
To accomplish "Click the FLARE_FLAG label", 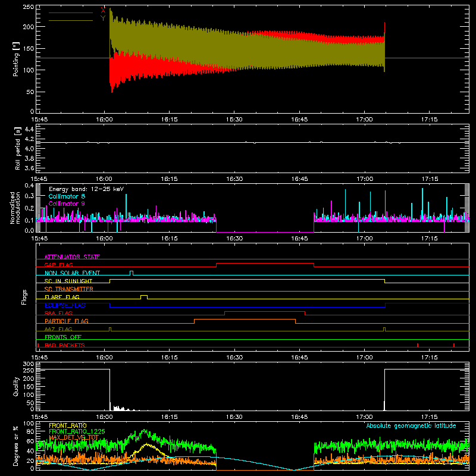I will pyautogui.click(x=62, y=297).
